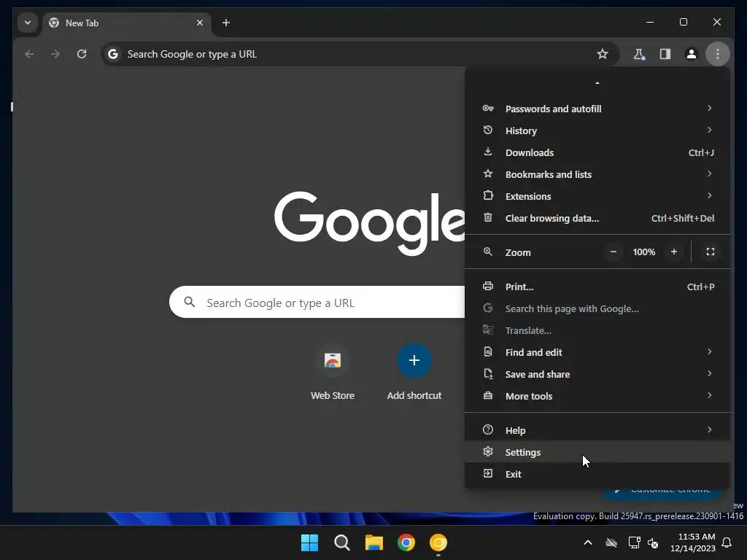
Task: Expand the Help submenu arrow
Action: [709, 430]
